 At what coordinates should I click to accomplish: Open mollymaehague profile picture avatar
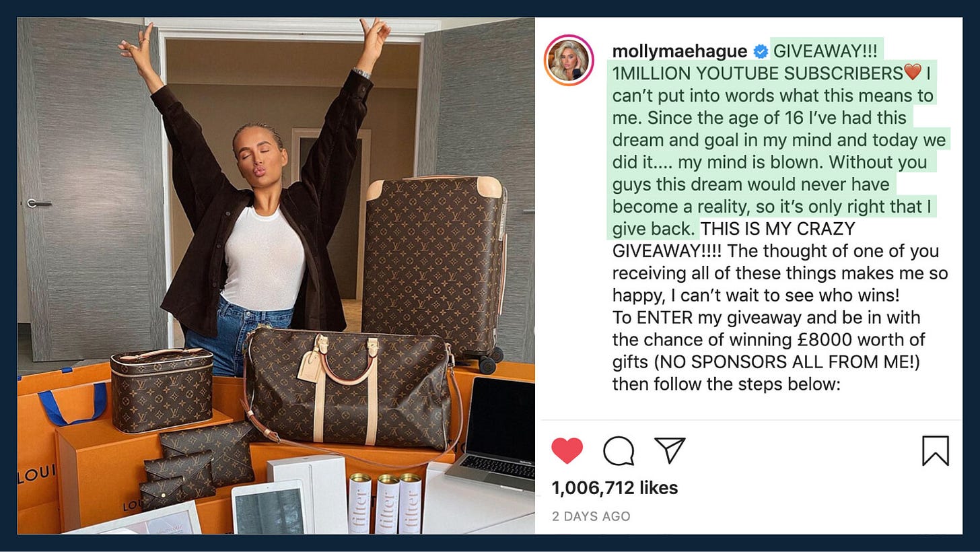(x=569, y=60)
